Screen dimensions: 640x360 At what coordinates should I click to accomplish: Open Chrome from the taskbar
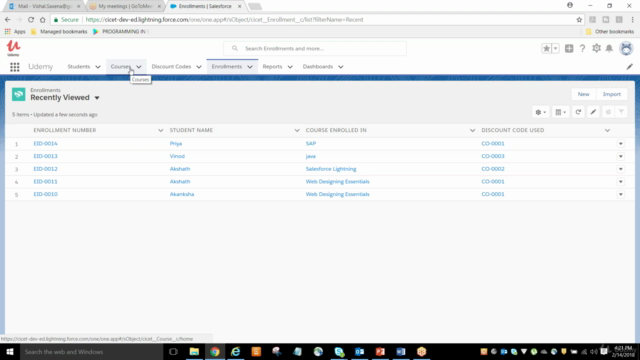coord(215,351)
